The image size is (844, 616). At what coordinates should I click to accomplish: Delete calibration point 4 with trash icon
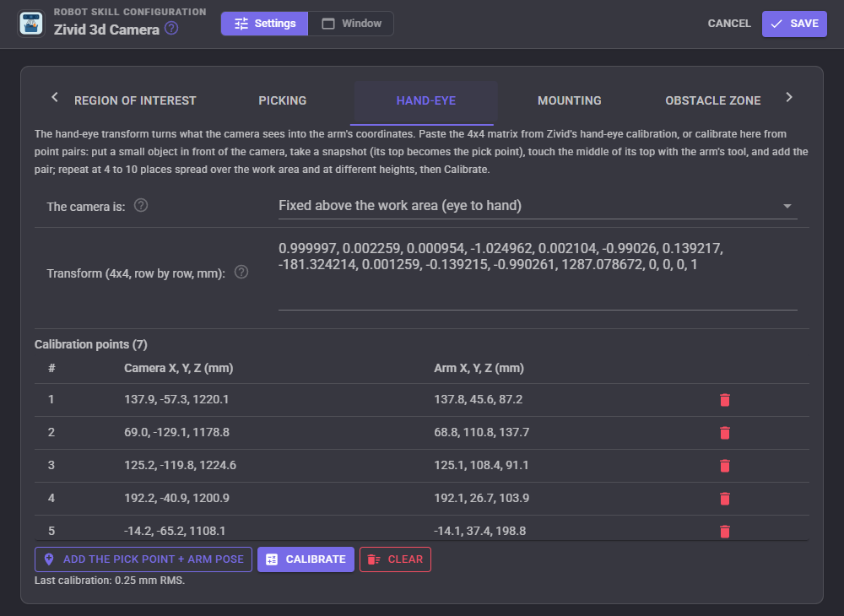pyautogui.click(x=725, y=498)
